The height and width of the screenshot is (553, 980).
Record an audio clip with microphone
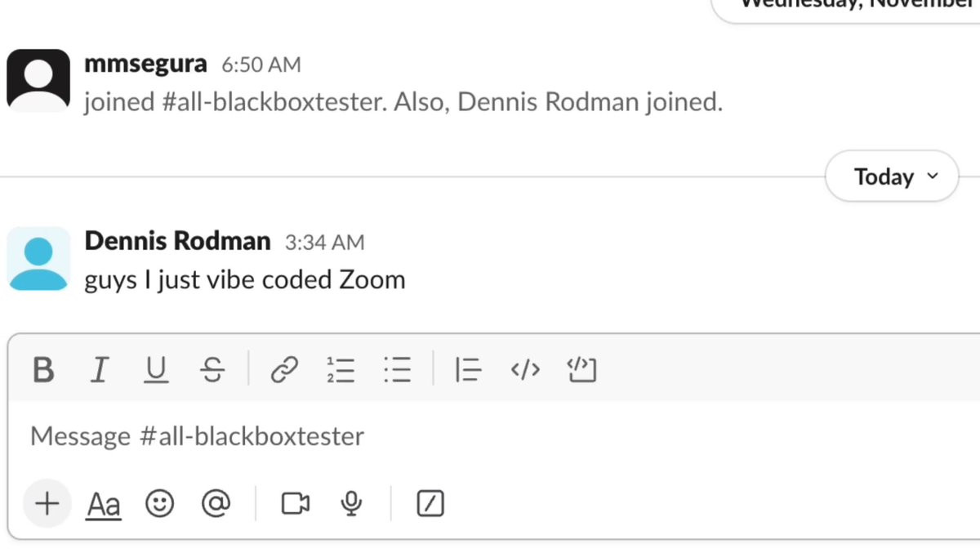click(351, 504)
